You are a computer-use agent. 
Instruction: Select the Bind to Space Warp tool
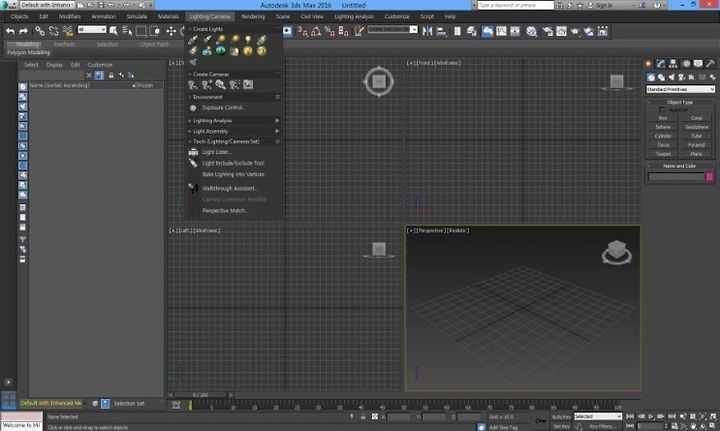[68, 31]
